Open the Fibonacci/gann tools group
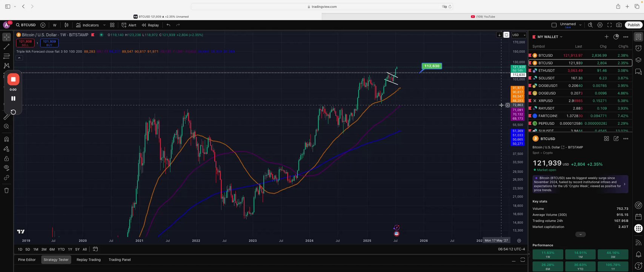644x272 pixels. click(x=6, y=56)
